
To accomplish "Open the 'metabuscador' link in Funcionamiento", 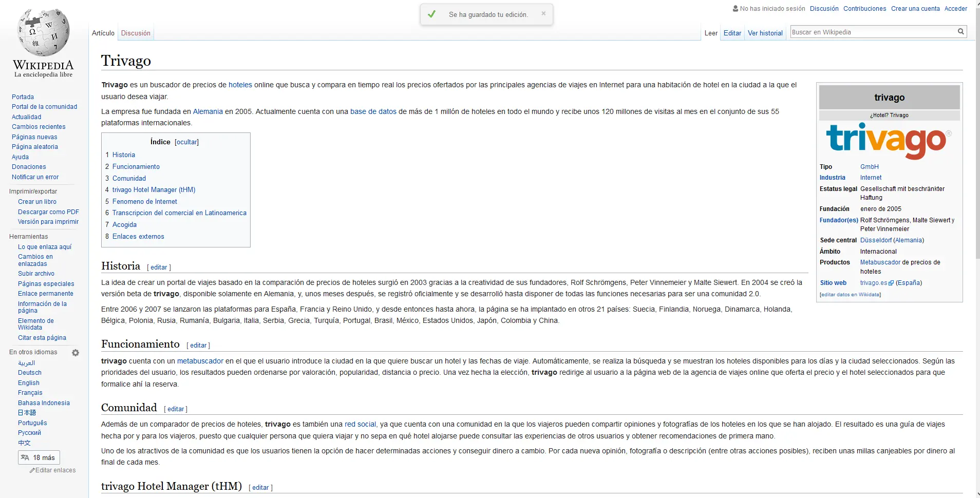I will click(200, 361).
